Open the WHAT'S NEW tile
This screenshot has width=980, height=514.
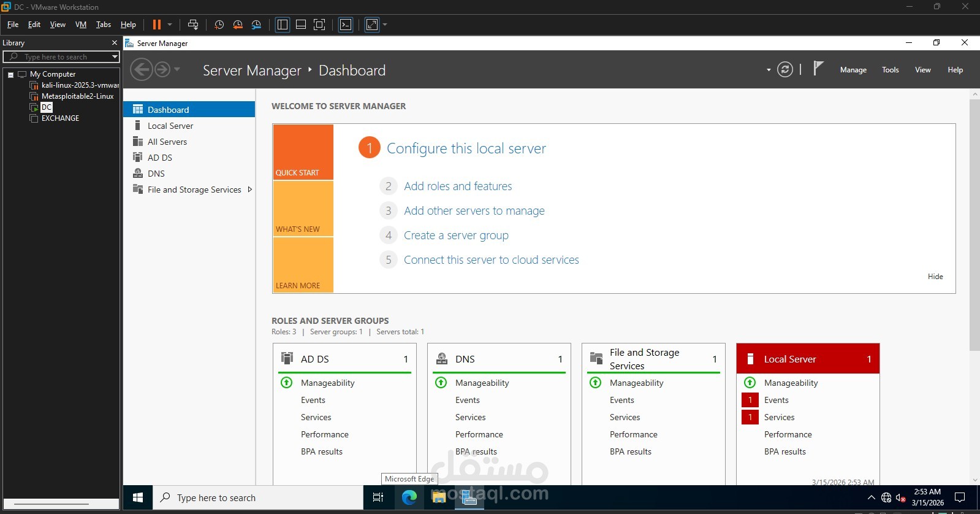[303, 209]
